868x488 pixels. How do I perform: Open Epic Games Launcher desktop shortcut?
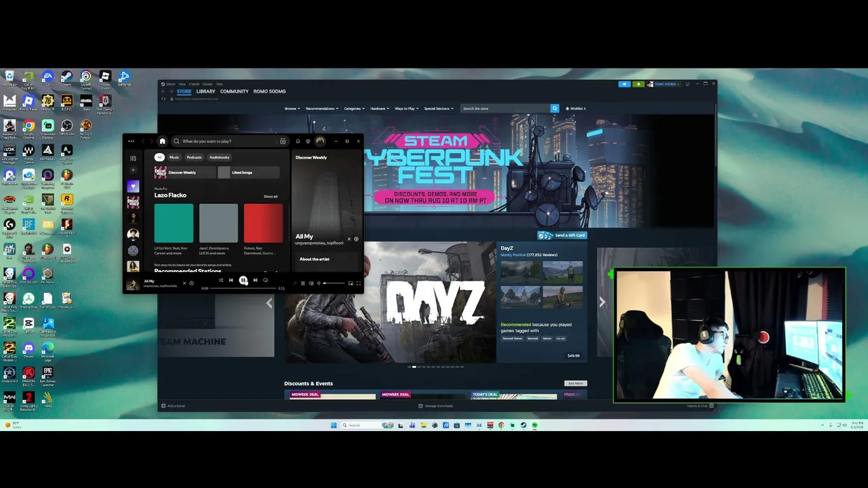click(x=47, y=375)
